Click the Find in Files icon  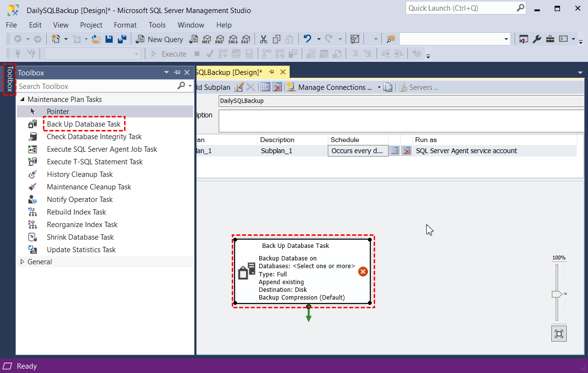tap(391, 39)
